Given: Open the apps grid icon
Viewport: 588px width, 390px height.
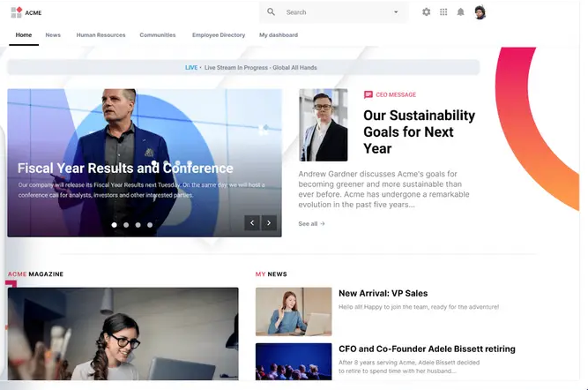Looking at the screenshot, I should pos(443,12).
